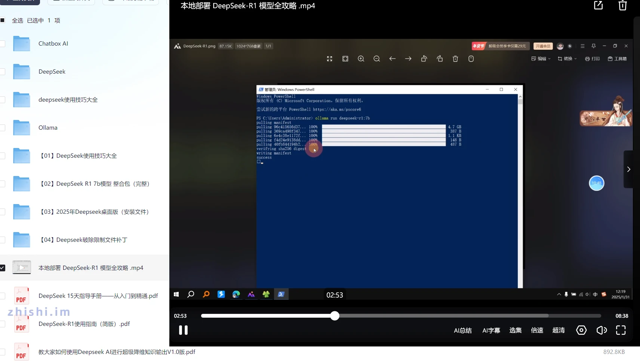The width and height of the screenshot is (640, 364).
Task: Change 超清 video quality
Action: click(559, 330)
